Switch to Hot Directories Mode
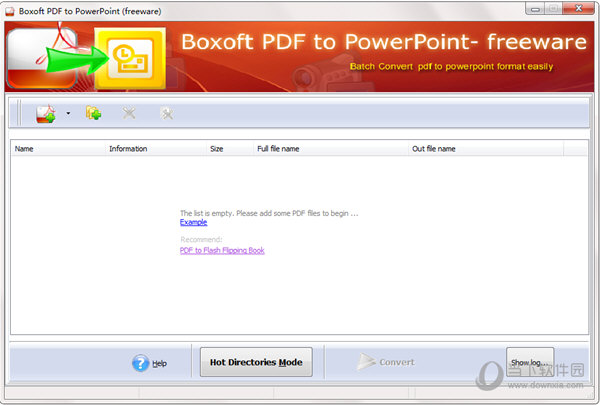The image size is (600, 405). coord(256,362)
